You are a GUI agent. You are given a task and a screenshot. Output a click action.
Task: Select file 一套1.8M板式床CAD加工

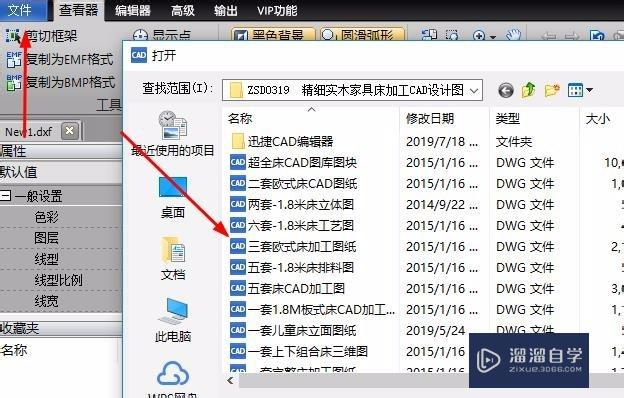click(312, 310)
